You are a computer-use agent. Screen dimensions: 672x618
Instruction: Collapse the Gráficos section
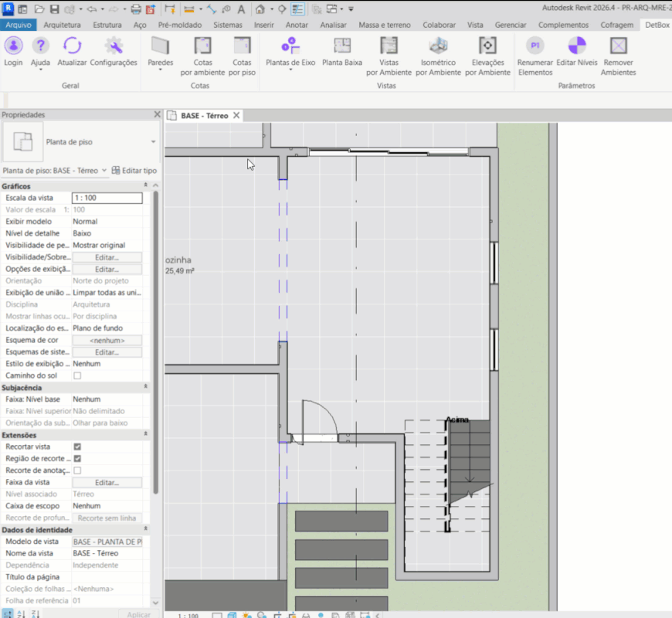[x=146, y=185]
